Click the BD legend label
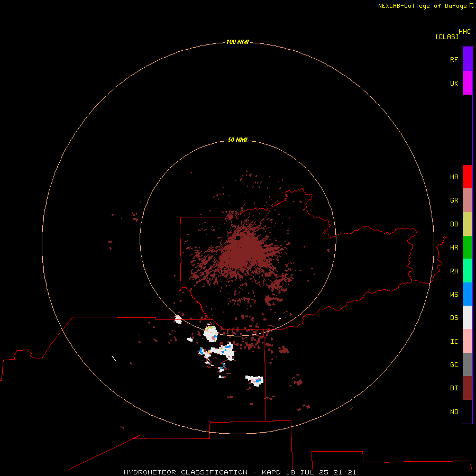476x476 pixels. click(x=454, y=224)
